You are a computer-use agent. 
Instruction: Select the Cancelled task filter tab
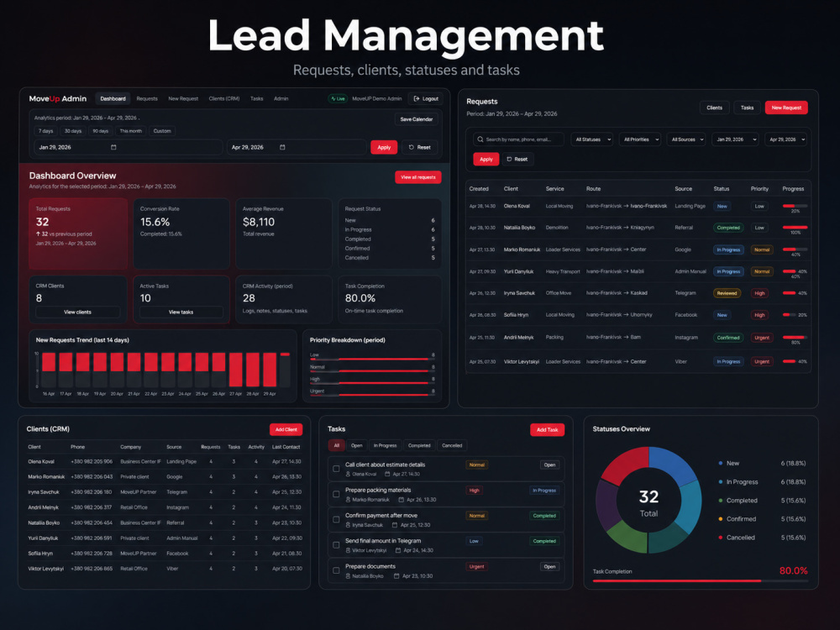coord(452,446)
